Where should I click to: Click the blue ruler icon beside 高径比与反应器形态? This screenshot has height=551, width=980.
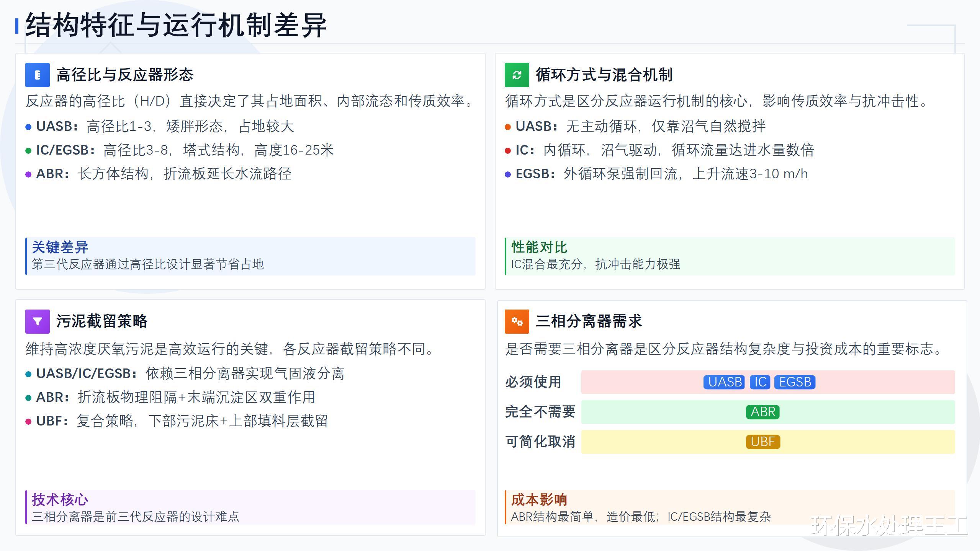pyautogui.click(x=37, y=75)
